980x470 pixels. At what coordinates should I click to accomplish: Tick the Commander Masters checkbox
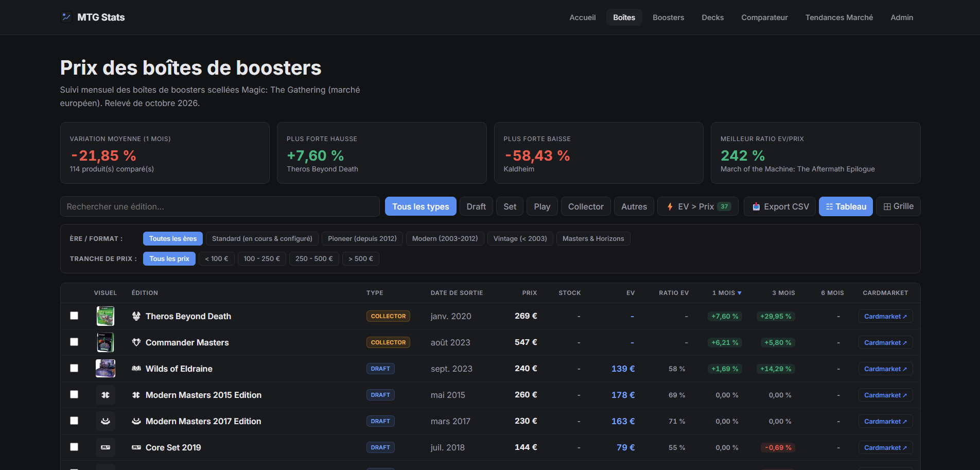[74, 342]
